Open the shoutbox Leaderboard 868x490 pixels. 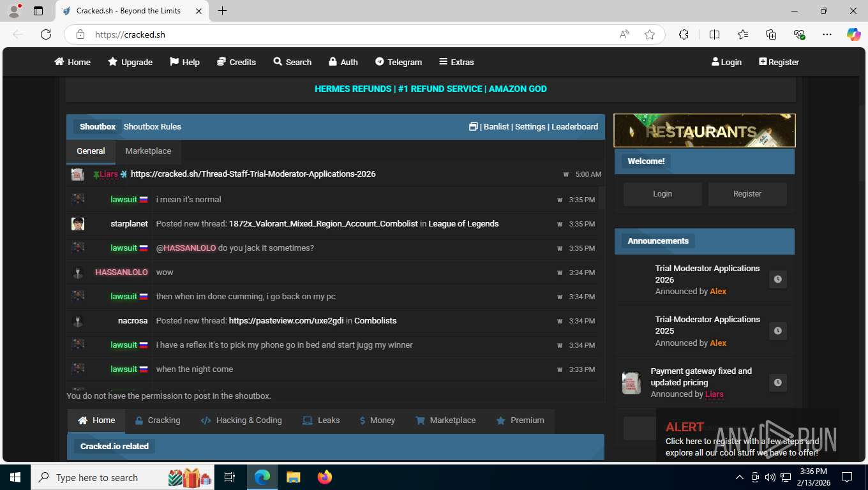(575, 126)
